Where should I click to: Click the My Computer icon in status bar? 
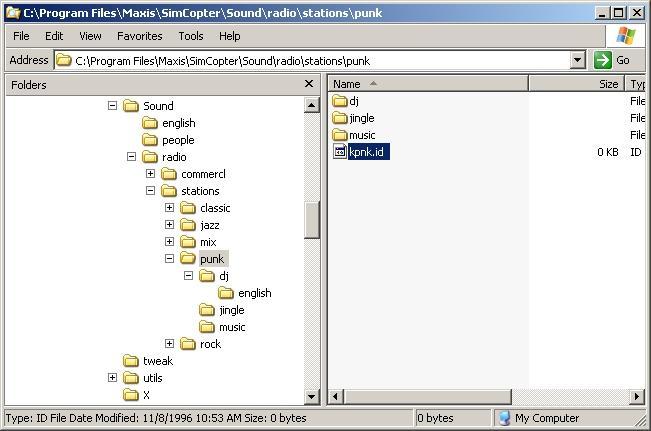[505, 418]
